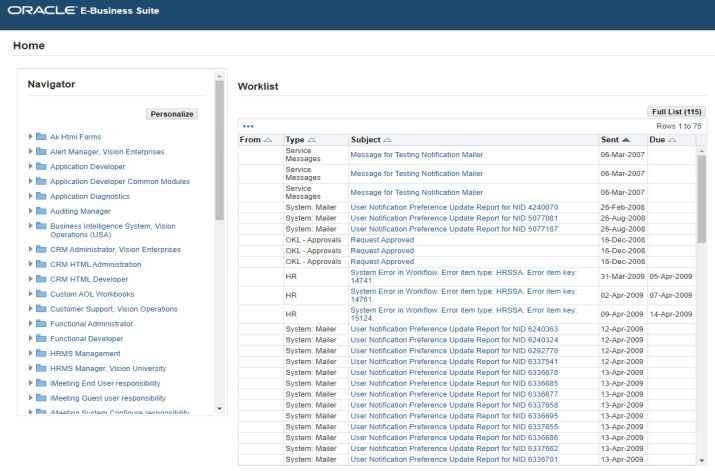Click the Functional Administrator folder icon
Viewport: 715px width, 471px height.
pos(41,324)
